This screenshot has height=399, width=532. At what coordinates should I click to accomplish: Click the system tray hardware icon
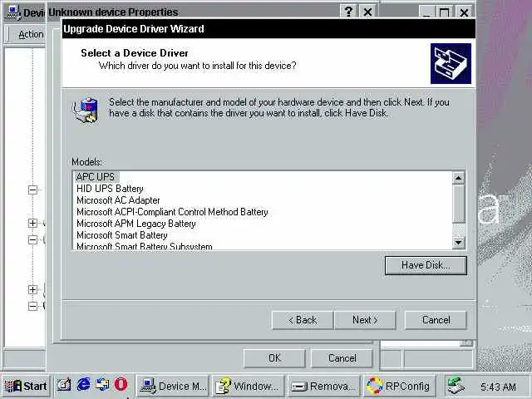[456, 386]
